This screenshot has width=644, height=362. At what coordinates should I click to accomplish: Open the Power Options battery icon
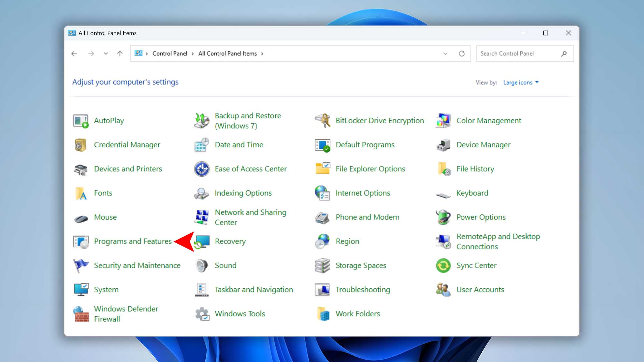click(x=443, y=218)
